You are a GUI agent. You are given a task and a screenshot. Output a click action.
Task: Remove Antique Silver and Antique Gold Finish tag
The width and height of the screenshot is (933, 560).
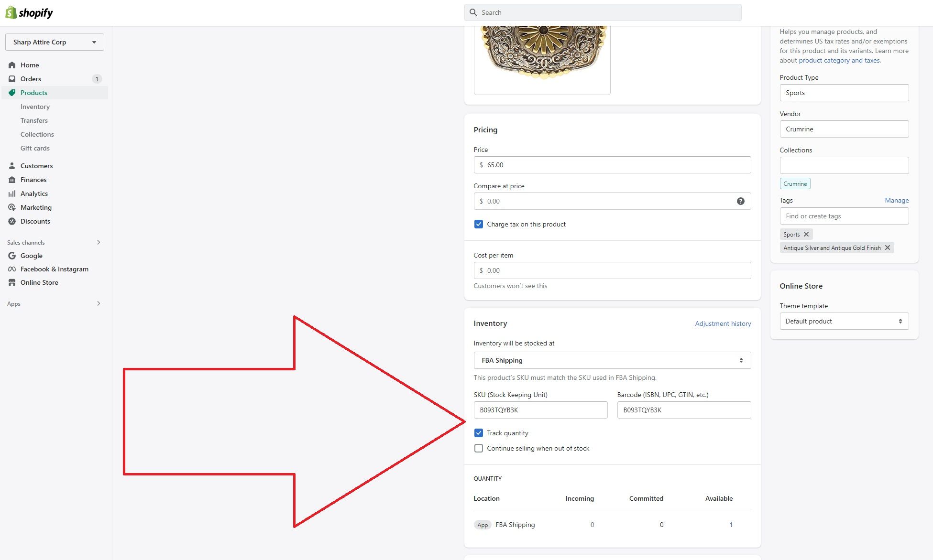888,248
